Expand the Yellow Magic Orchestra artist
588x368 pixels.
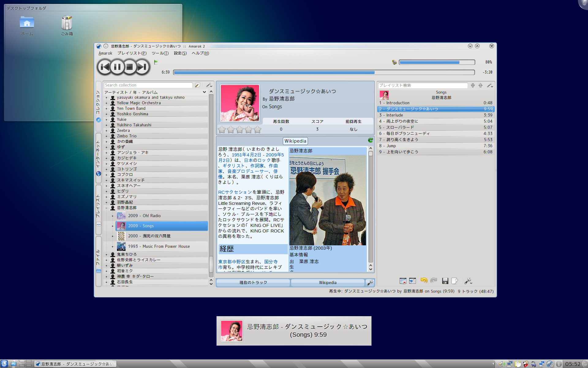click(x=107, y=103)
